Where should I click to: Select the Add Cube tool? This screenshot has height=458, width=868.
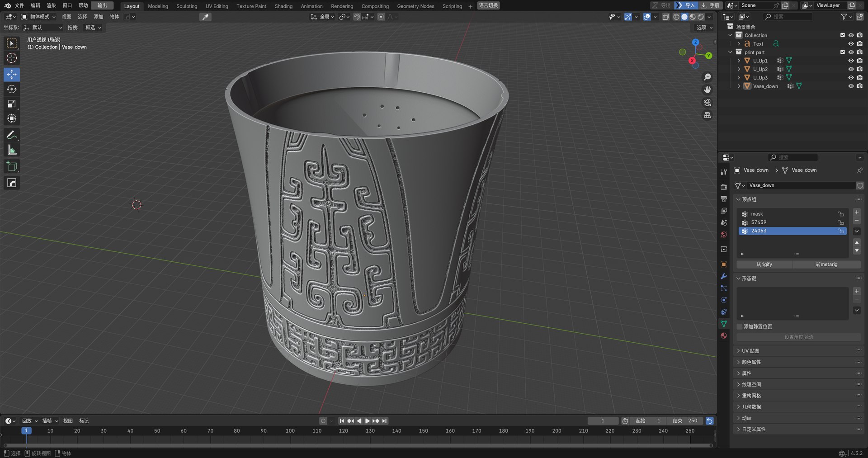12,166
